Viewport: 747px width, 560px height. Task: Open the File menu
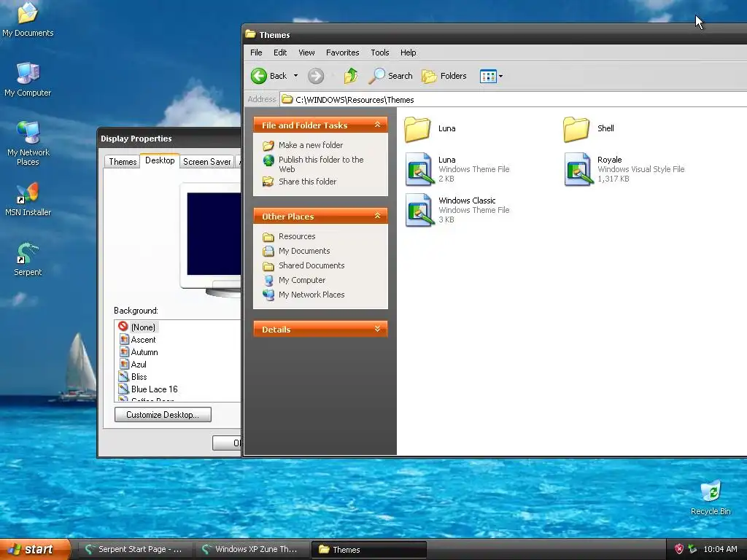256,52
